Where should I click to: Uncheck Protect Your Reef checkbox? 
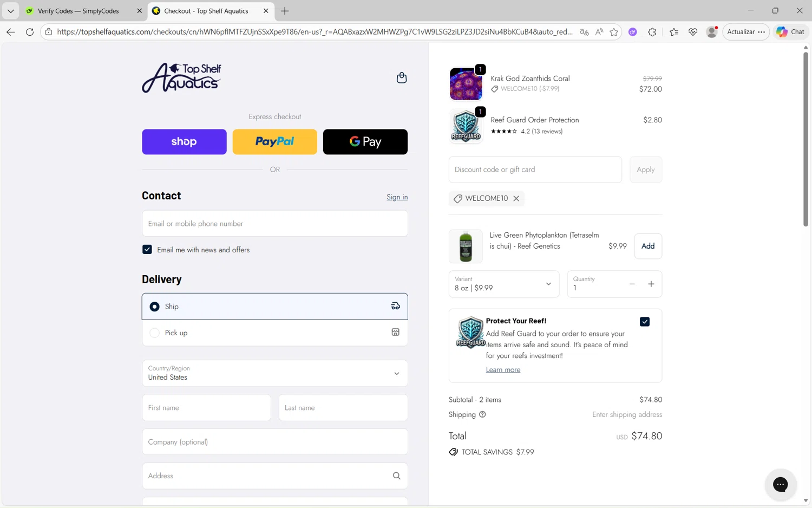[x=644, y=322]
